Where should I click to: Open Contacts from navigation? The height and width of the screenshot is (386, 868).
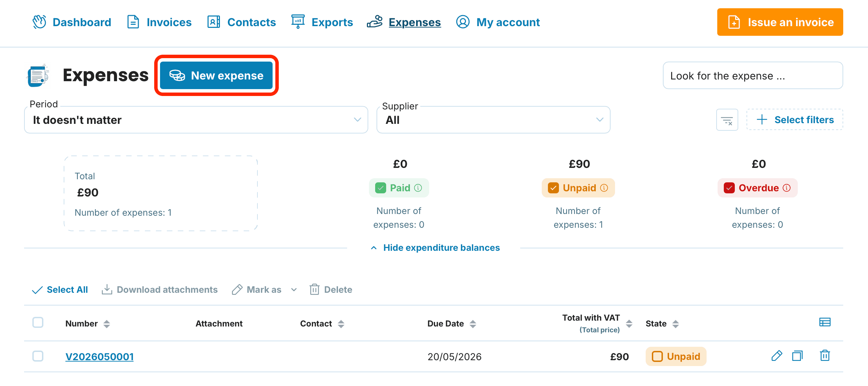click(242, 22)
